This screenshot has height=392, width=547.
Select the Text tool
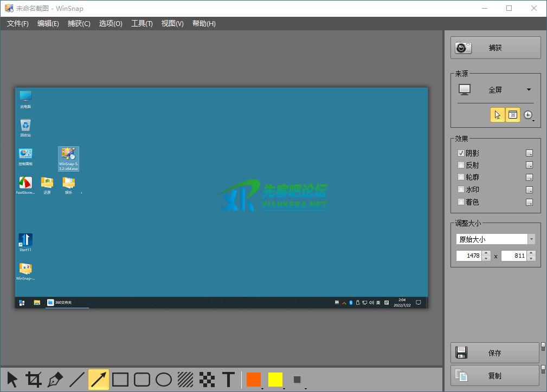[x=229, y=380]
